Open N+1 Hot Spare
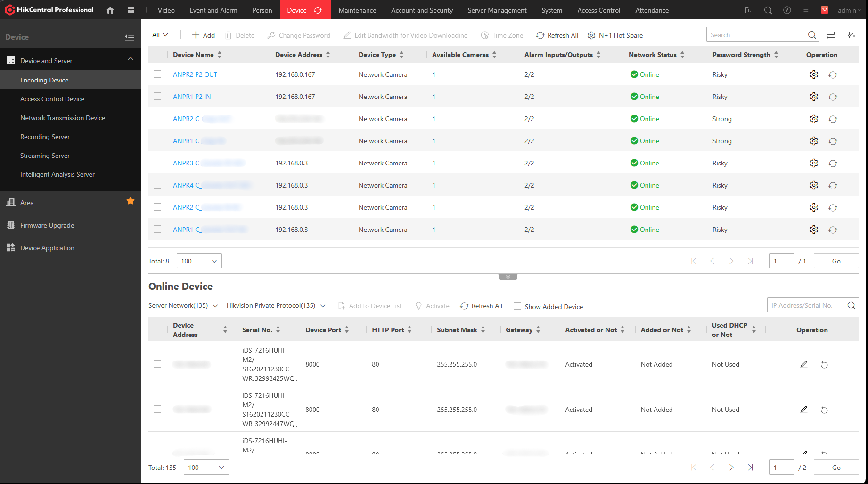Screen dimensions: 868x484 click(x=615, y=35)
